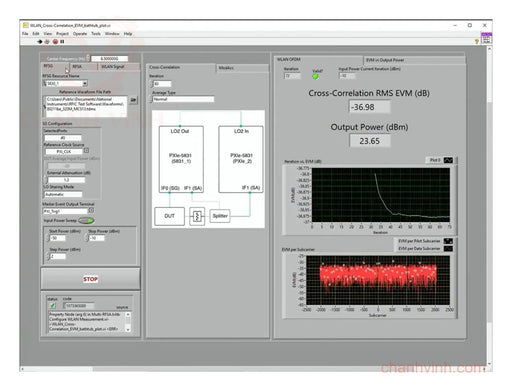Click the Plot 0 legend icon
This screenshot has width=512, height=391.
click(x=448, y=160)
